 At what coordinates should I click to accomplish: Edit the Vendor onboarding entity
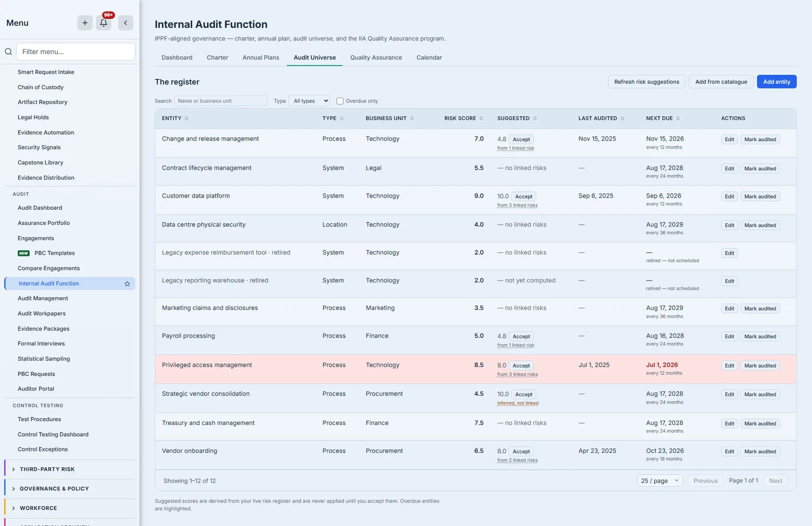[729, 451]
